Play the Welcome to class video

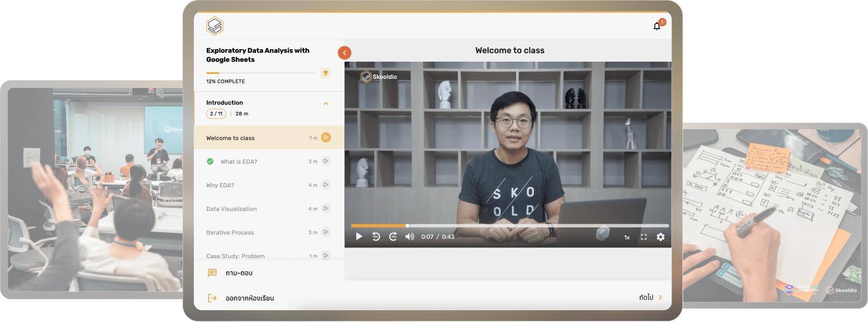pyautogui.click(x=359, y=237)
